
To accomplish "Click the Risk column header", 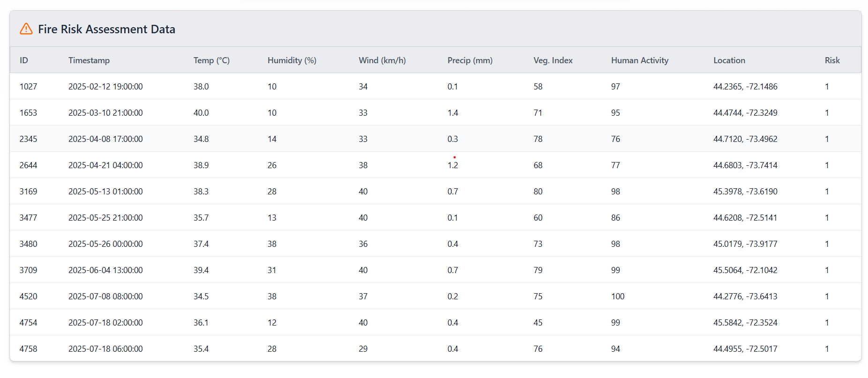I will point(832,60).
